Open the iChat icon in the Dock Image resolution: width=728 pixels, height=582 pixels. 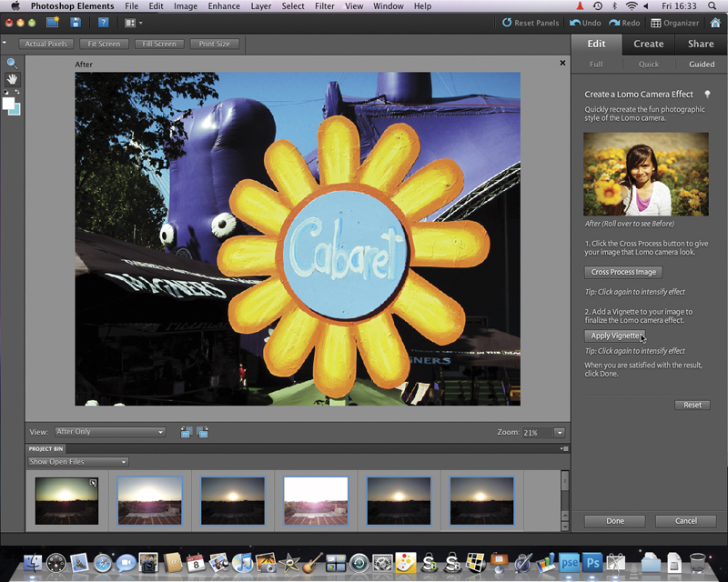(126, 563)
